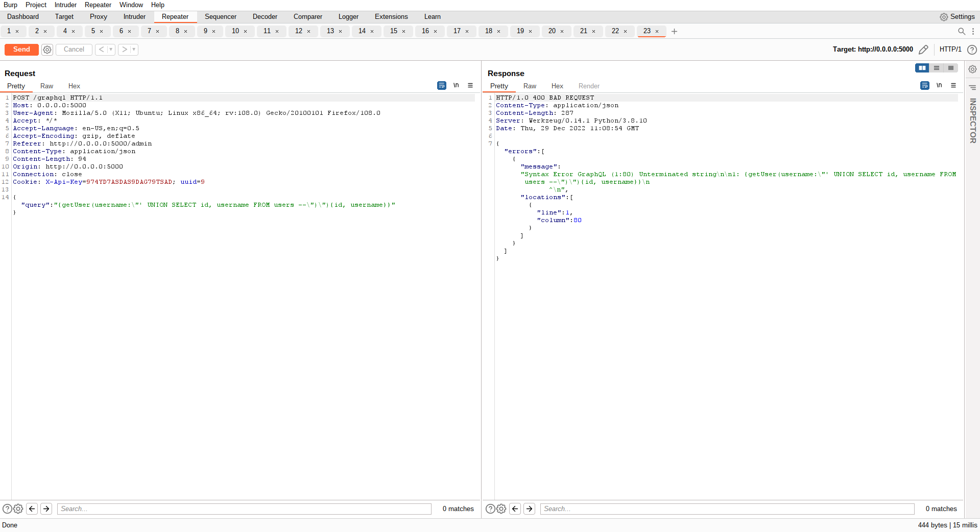The height and width of the screenshot is (532, 980).
Task: Toggle request word wrap icon
Action: [x=442, y=85]
